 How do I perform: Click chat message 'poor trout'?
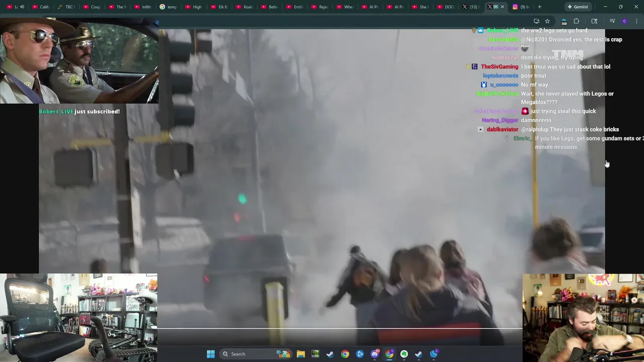[533, 75]
